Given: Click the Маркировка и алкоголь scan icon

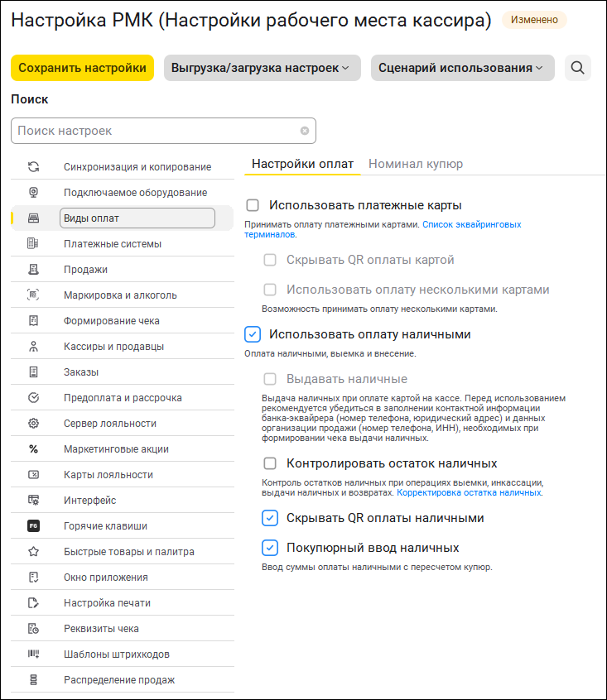Looking at the screenshot, I should [x=34, y=295].
